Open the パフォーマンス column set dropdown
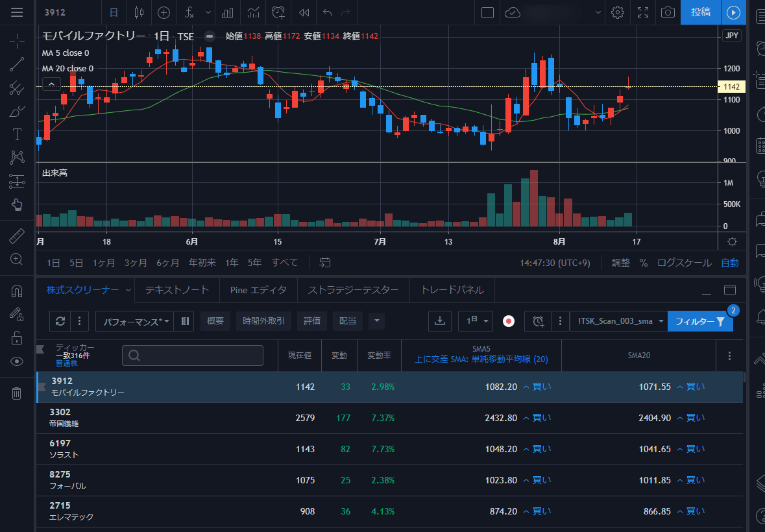The image size is (765, 532). pyautogui.click(x=134, y=321)
